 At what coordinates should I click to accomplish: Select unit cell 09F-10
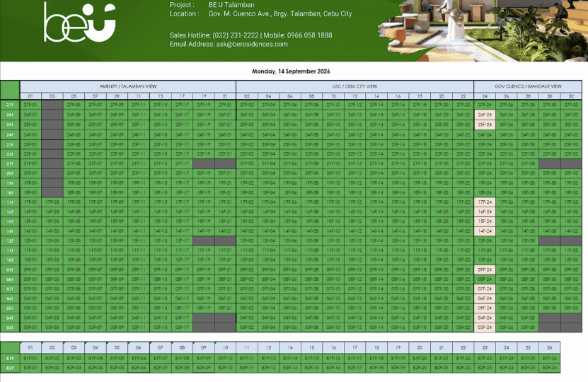coord(333,270)
